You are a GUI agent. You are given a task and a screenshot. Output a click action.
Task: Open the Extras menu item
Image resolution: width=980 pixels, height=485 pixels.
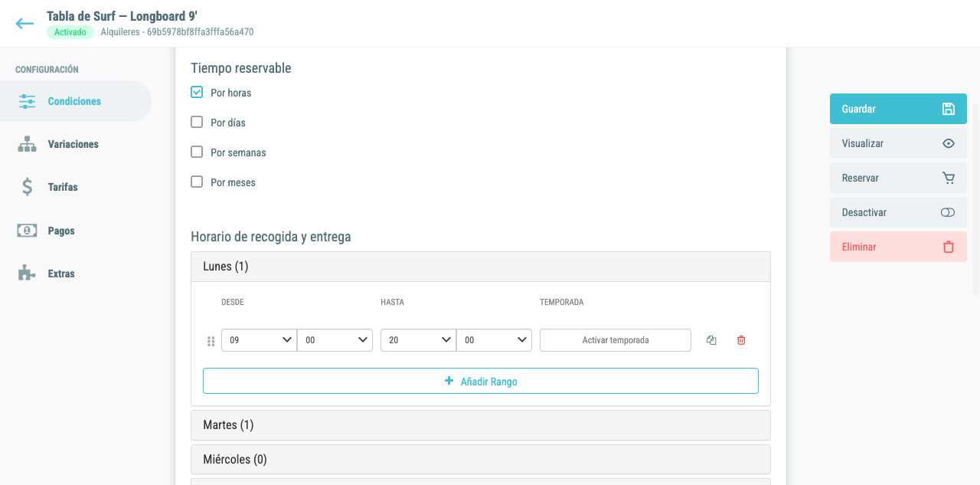(76, 274)
